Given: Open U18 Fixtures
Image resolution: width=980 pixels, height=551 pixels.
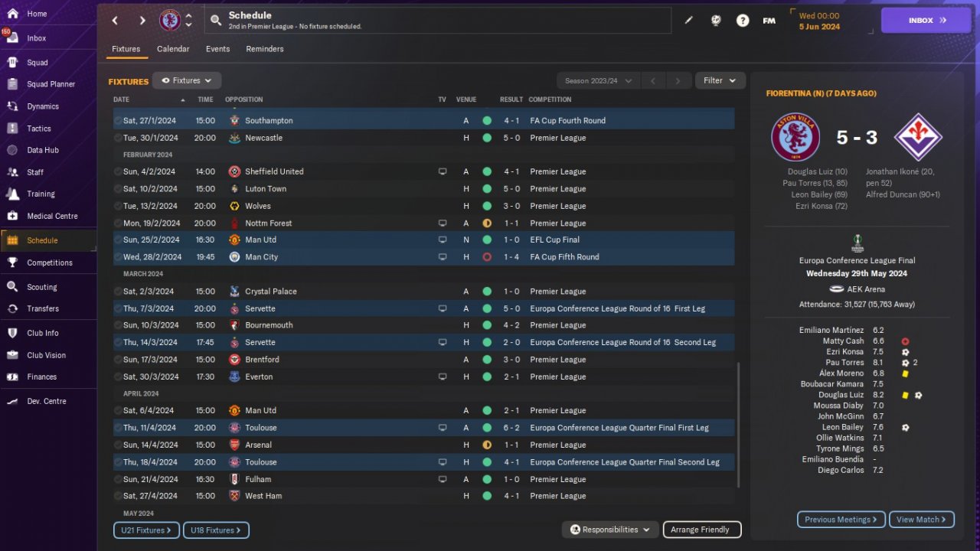Looking at the screenshot, I should pyautogui.click(x=217, y=530).
